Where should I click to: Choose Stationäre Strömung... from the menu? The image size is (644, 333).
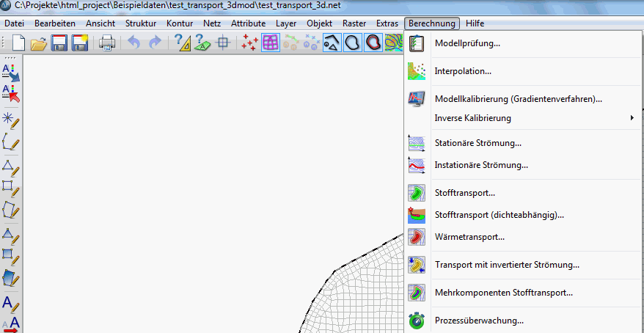pos(477,143)
